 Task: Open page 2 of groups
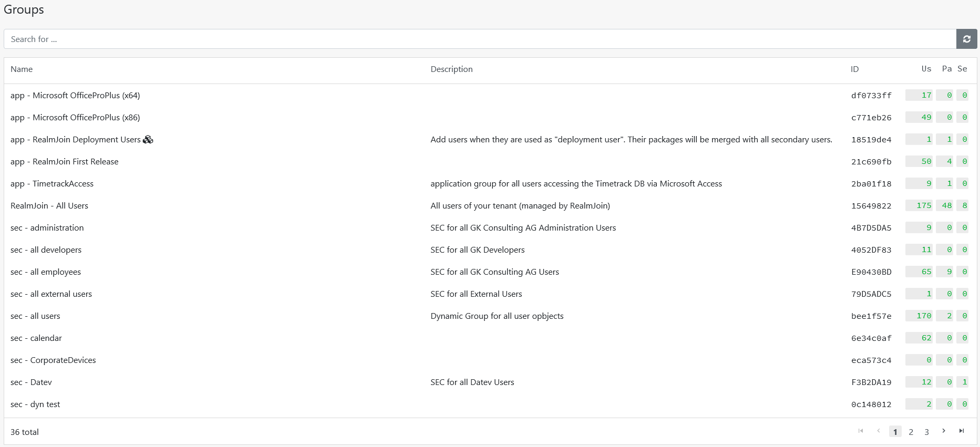point(911,432)
